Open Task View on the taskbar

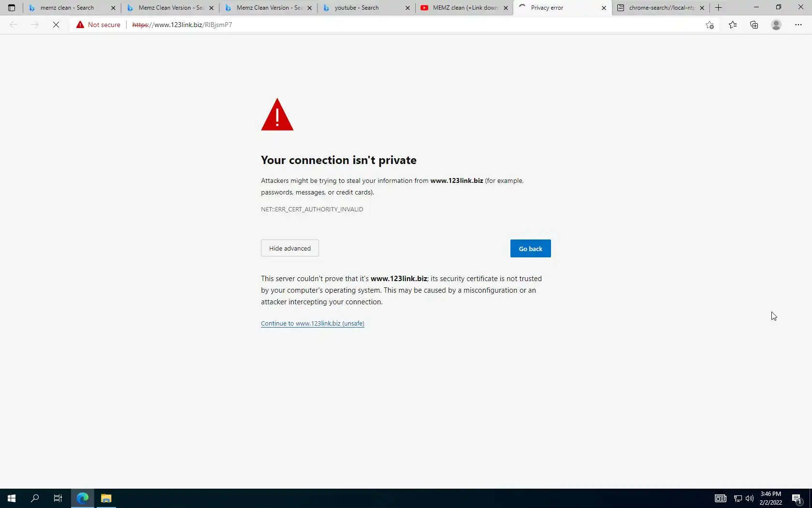58,498
